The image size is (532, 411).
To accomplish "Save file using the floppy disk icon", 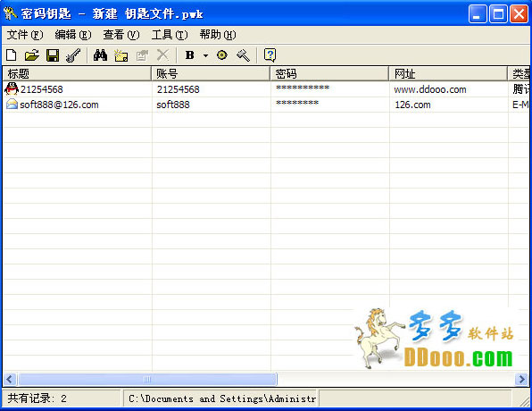I will (53, 55).
